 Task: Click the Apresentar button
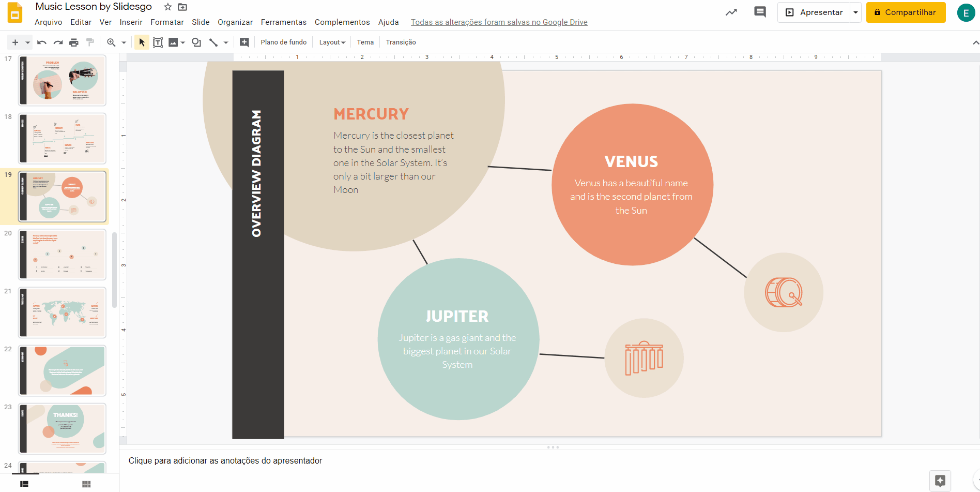pyautogui.click(x=814, y=12)
